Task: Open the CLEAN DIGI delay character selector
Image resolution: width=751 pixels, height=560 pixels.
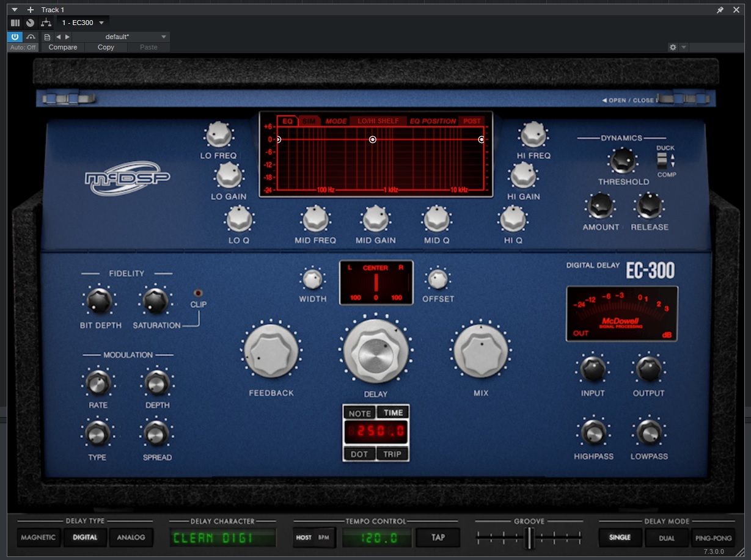Action: click(x=223, y=537)
